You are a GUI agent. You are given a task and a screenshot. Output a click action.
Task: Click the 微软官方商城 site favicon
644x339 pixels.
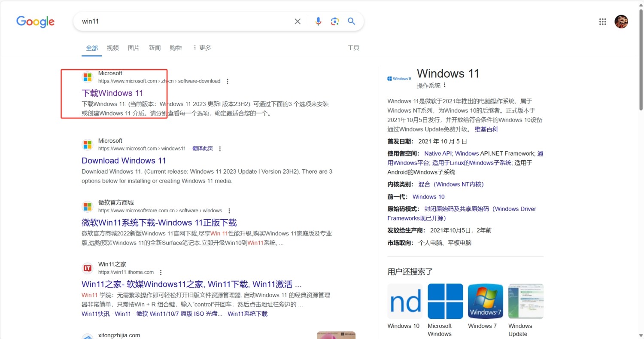(88, 207)
